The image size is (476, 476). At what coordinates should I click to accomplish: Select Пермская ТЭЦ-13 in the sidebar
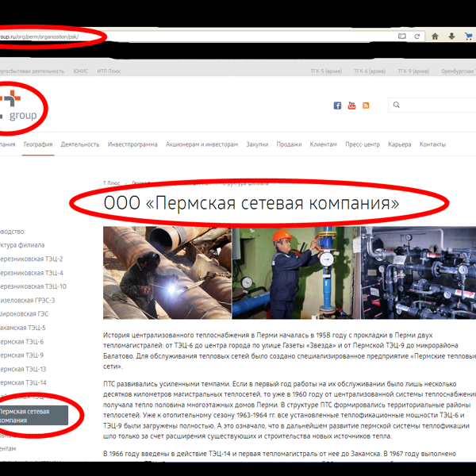(x=23, y=369)
